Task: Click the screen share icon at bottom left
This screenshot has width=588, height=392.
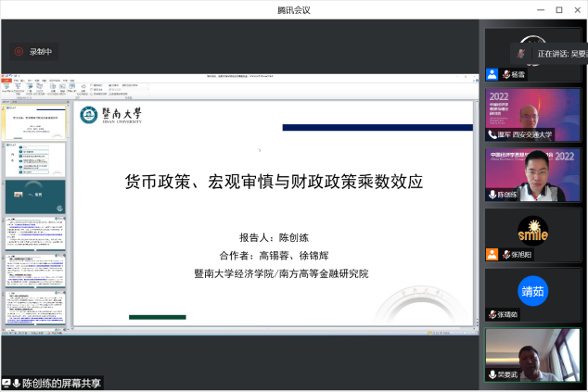Action: (x=6, y=383)
